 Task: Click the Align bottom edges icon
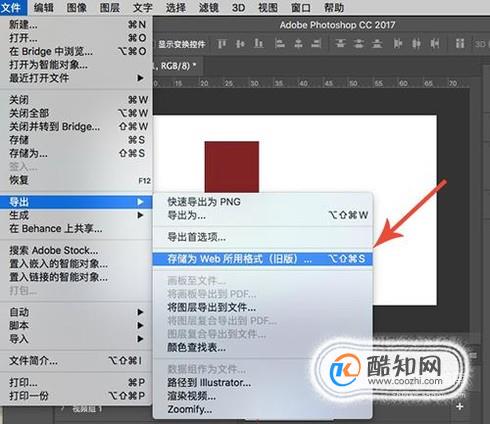pyautogui.click(x=259, y=44)
